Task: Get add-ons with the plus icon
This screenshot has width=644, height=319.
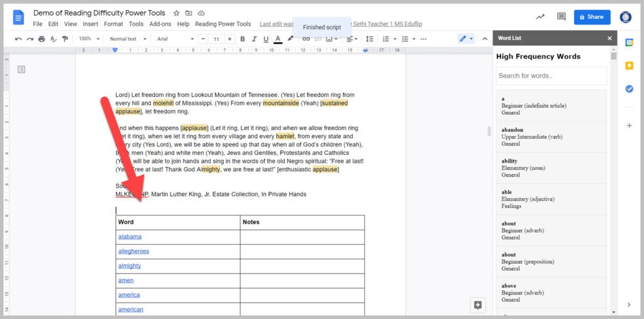Action: point(629,126)
